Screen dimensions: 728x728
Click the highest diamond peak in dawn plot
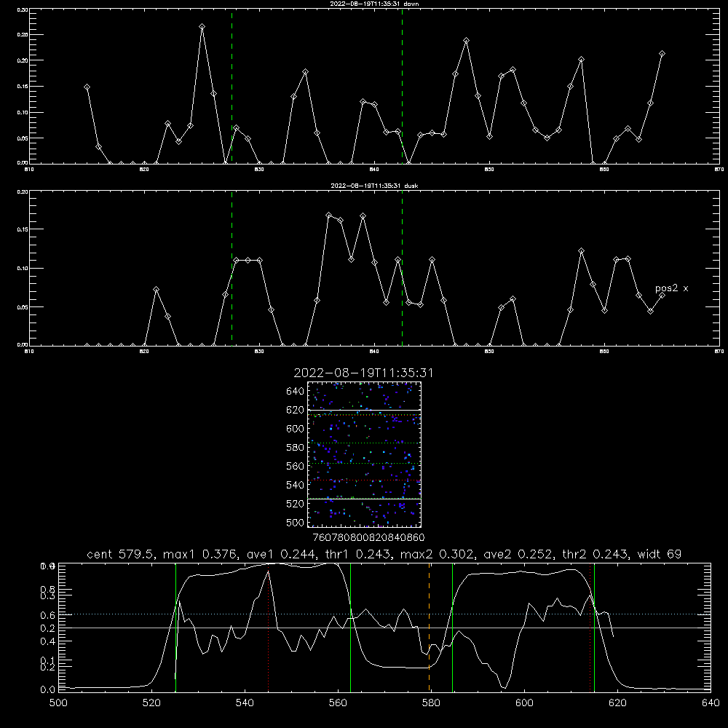[x=202, y=27]
